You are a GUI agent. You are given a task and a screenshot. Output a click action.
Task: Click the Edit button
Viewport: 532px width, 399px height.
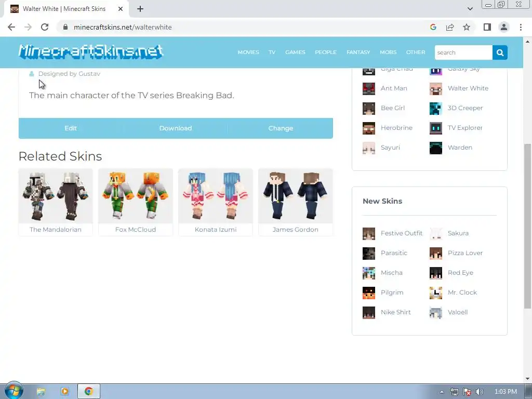(x=71, y=128)
